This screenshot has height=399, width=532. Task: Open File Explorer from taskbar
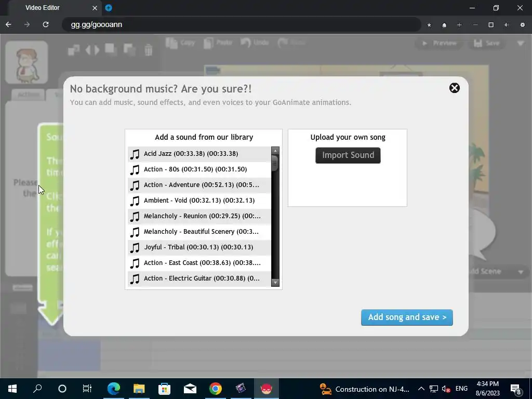pos(139,389)
